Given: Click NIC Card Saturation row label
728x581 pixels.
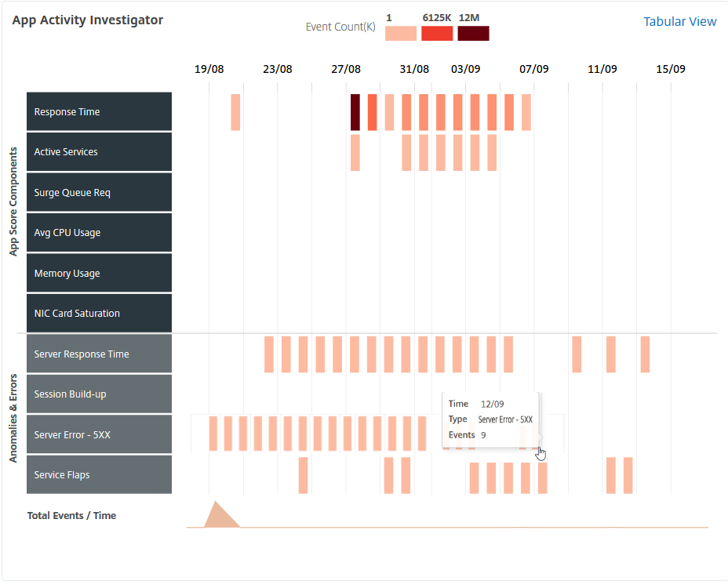Looking at the screenshot, I should pos(100,314).
